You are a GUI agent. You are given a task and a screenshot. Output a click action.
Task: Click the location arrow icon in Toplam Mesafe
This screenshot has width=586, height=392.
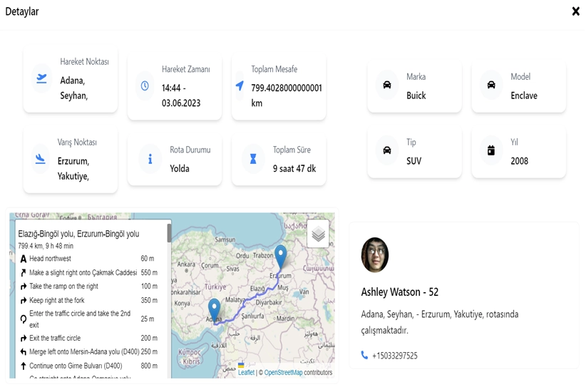pos(240,86)
